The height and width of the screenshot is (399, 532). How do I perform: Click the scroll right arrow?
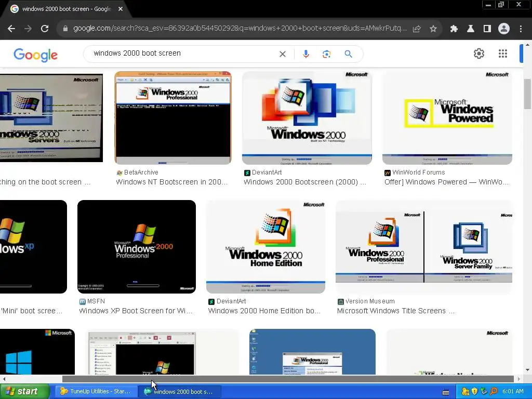(x=519, y=379)
